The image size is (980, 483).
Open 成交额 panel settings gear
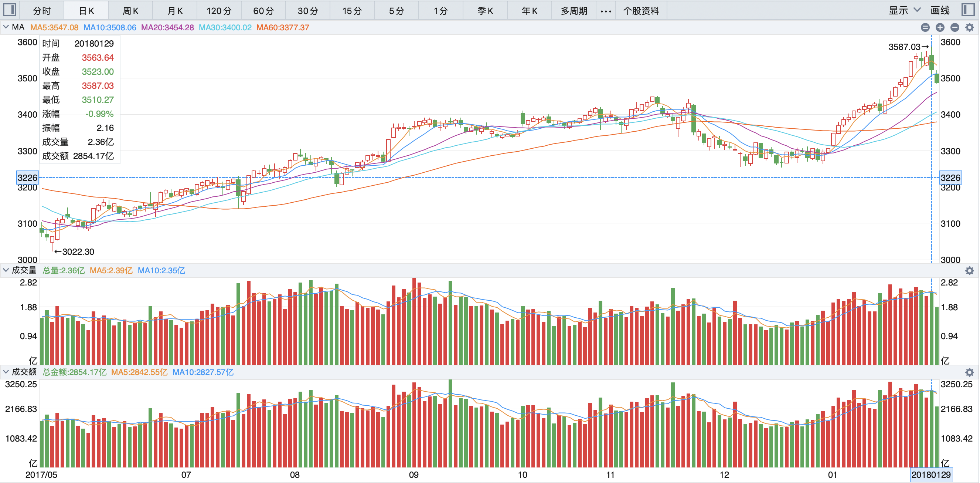969,372
